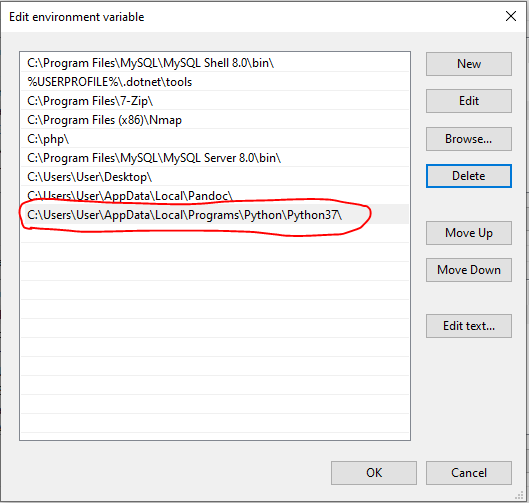Image resolution: width=529 pixels, height=503 pixels.
Task: Select the %USERPROFILE%\.dotnet\tools entry
Action: tap(215, 82)
